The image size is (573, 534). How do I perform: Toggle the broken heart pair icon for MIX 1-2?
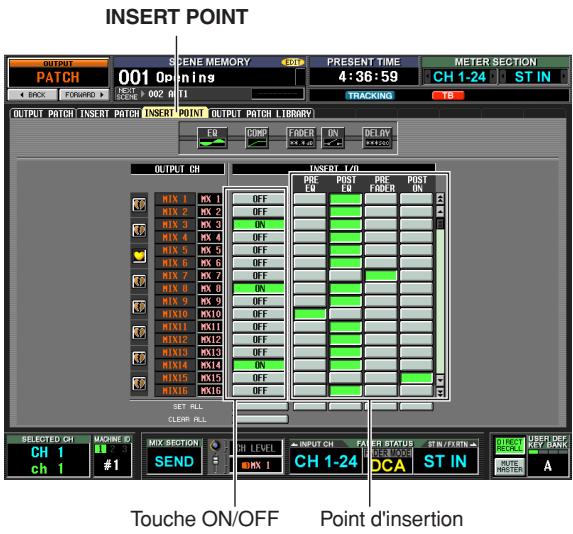139,205
